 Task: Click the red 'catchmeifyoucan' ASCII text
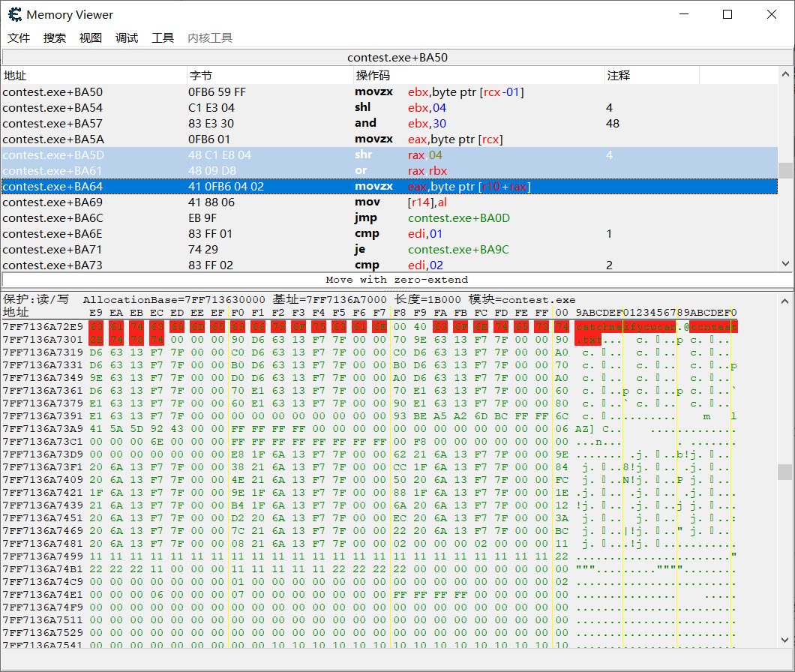click(x=625, y=327)
